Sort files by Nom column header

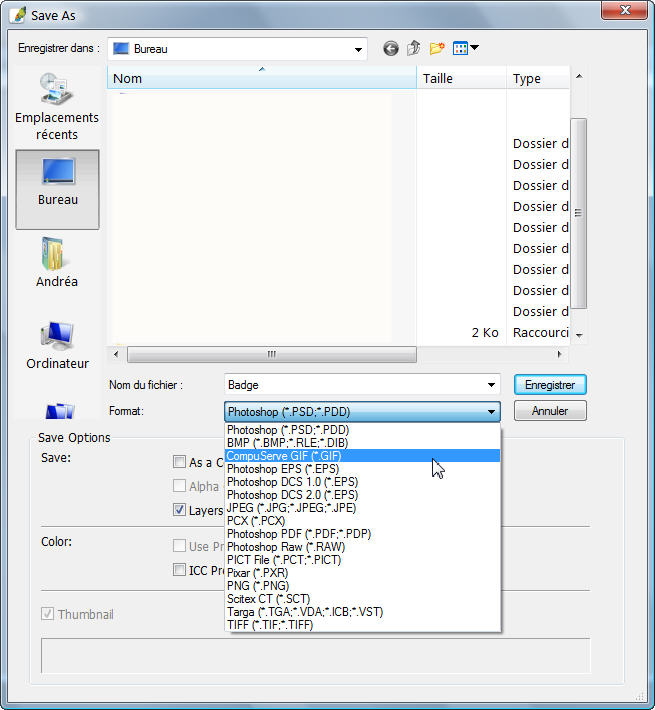click(262, 78)
